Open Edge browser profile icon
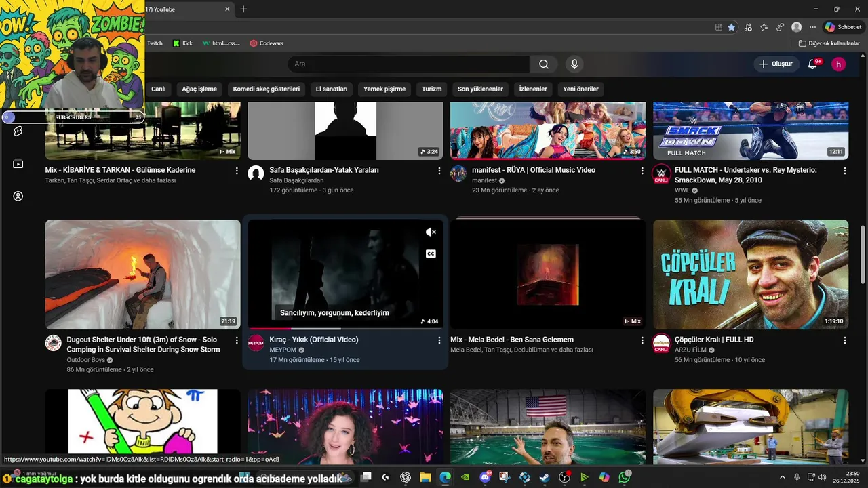Screen dimensions: 868x488 coord(797,27)
